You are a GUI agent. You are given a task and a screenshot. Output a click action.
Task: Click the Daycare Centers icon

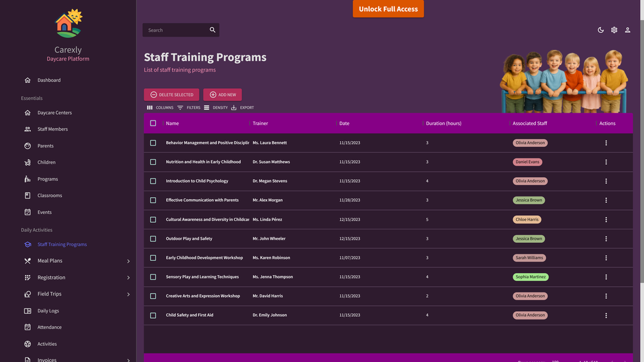[x=28, y=113]
